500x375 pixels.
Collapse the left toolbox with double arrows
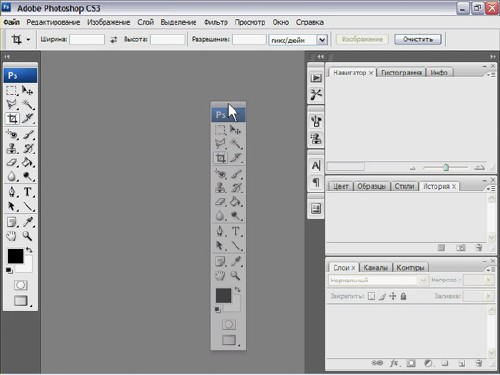7,57
